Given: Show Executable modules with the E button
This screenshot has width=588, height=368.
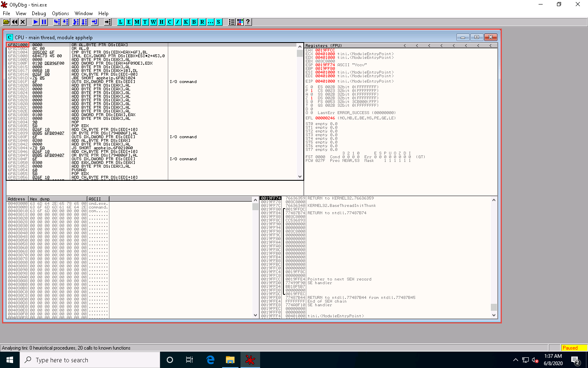Looking at the screenshot, I should click(129, 22).
